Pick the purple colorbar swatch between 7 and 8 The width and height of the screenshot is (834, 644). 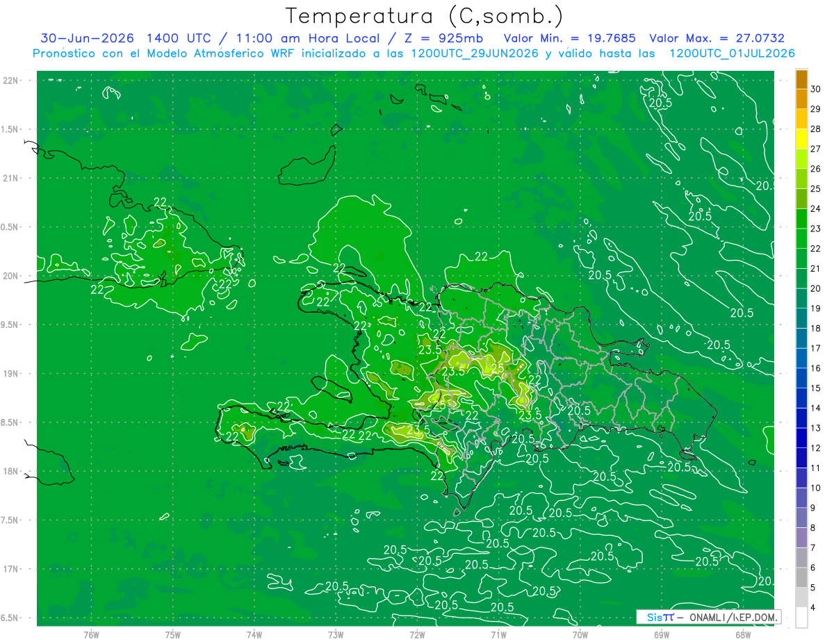tap(801, 538)
